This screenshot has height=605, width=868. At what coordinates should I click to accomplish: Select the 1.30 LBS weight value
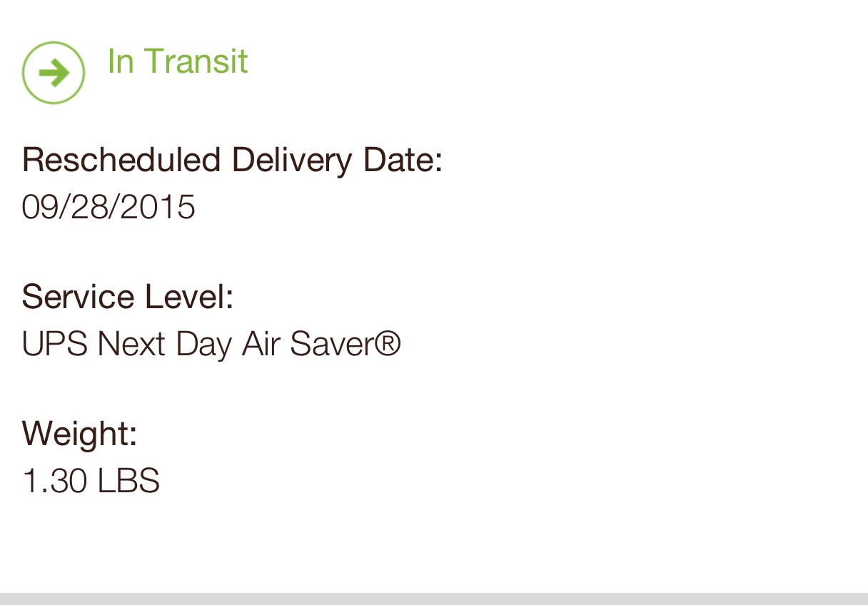(91, 481)
